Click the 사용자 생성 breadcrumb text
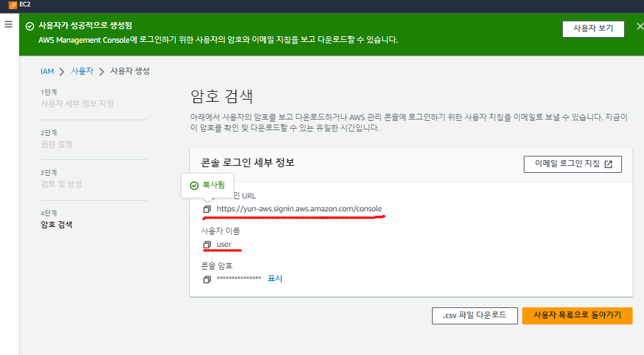Image resolution: width=644 pixels, height=355 pixels. coord(130,71)
